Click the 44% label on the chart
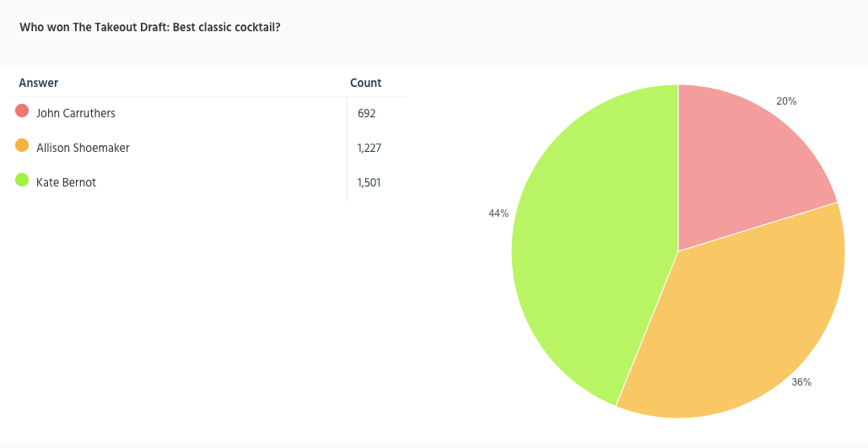Screen dimensions: 868x448 coord(499,213)
